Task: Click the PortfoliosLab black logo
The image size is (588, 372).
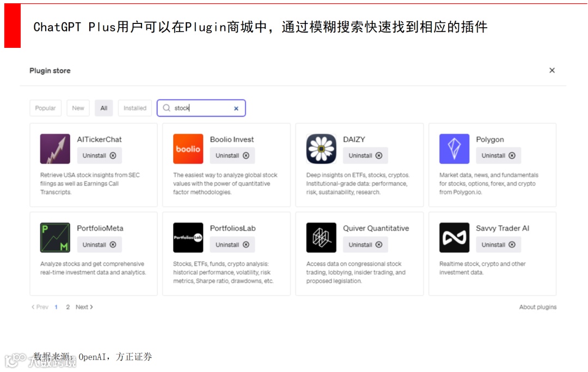Action: (x=188, y=238)
